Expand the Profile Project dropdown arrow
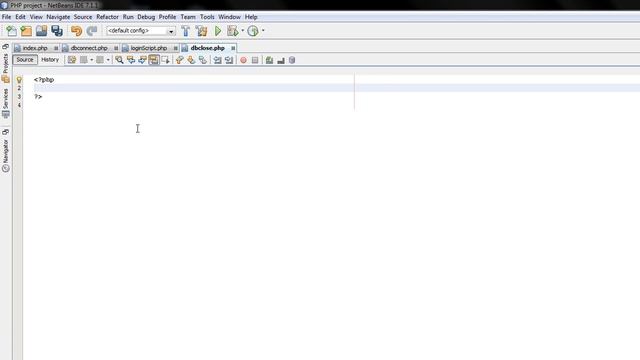This screenshot has width=640, height=360. click(x=263, y=31)
